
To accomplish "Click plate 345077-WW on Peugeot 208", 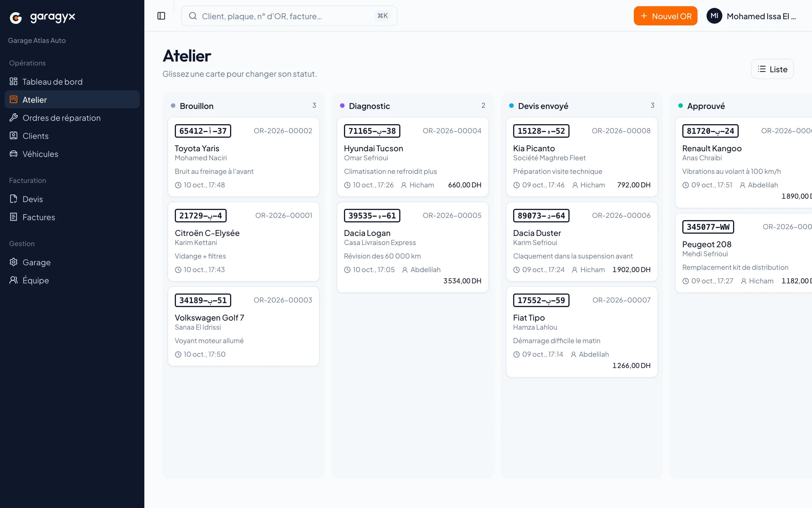I will tap(708, 227).
